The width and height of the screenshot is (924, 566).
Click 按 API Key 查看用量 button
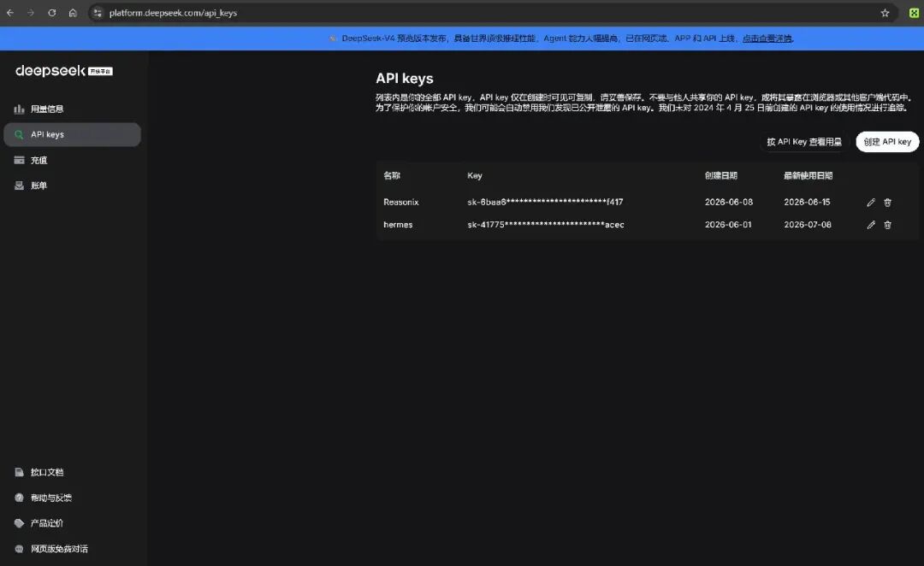click(x=803, y=142)
